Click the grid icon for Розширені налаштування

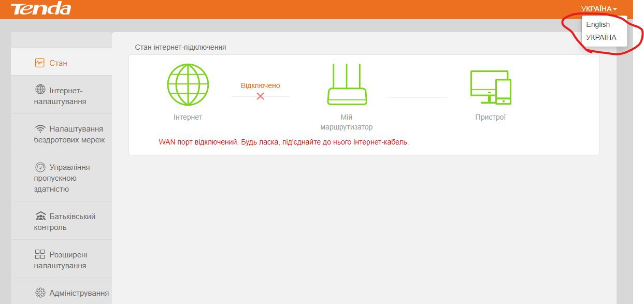click(x=40, y=254)
